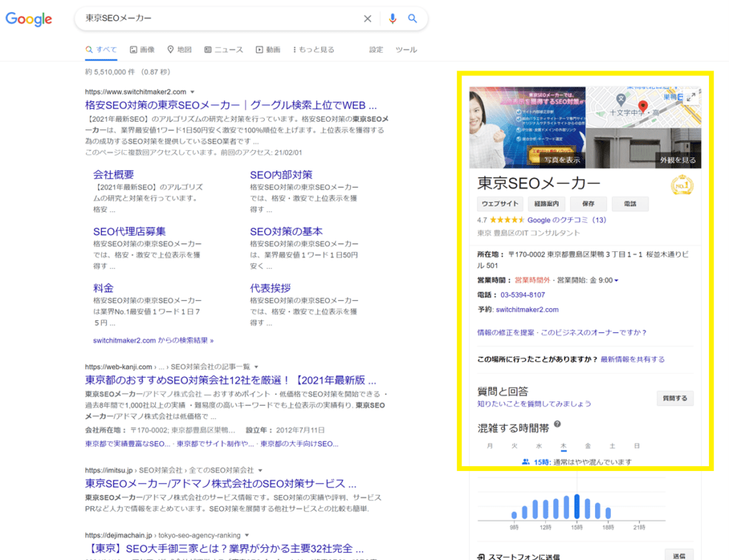This screenshot has height=560, width=729.
Task: Expand arrow next to switchitmaker2.com URL
Action: [x=192, y=92]
